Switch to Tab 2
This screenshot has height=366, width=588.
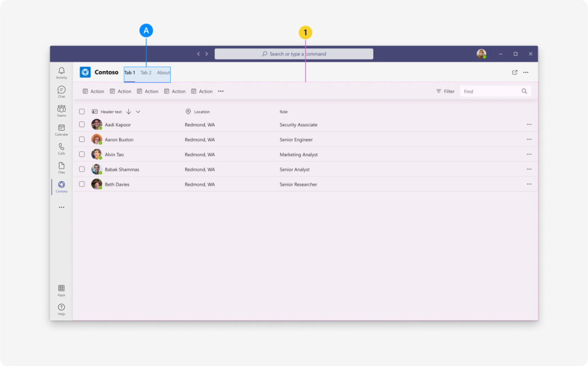tap(146, 73)
